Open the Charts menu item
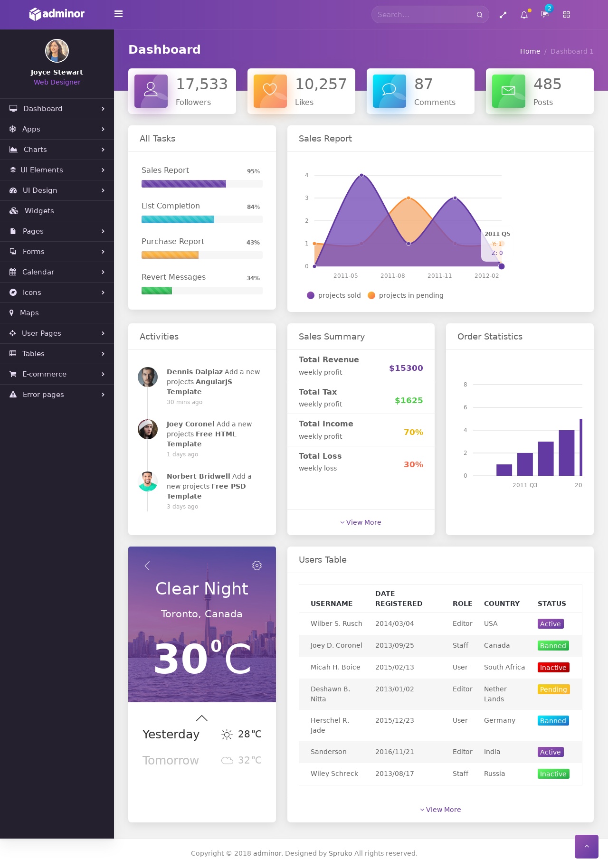 click(57, 150)
